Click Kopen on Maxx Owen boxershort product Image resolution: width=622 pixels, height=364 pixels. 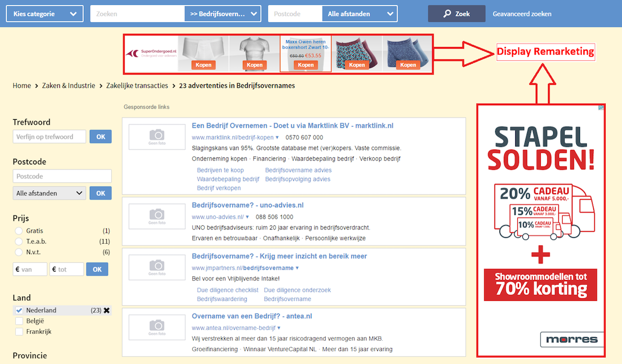(x=306, y=65)
